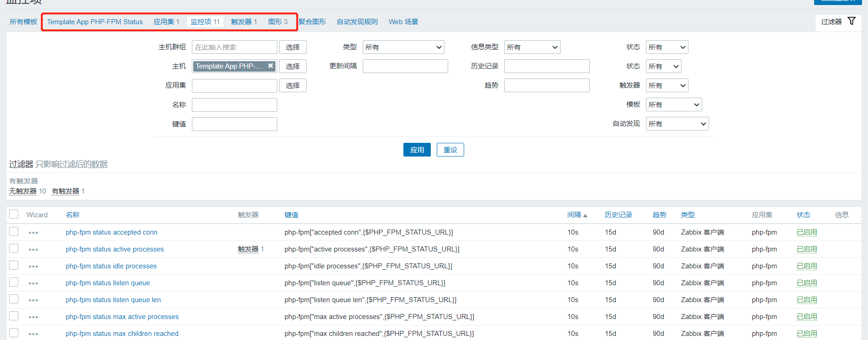Open wizard dots for listen queue row
The height and width of the screenshot is (340, 868).
point(33,283)
